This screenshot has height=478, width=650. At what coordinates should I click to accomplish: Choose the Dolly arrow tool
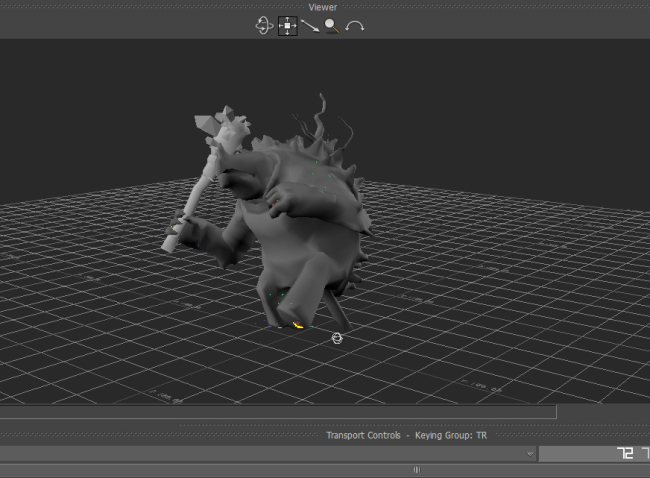pos(310,26)
